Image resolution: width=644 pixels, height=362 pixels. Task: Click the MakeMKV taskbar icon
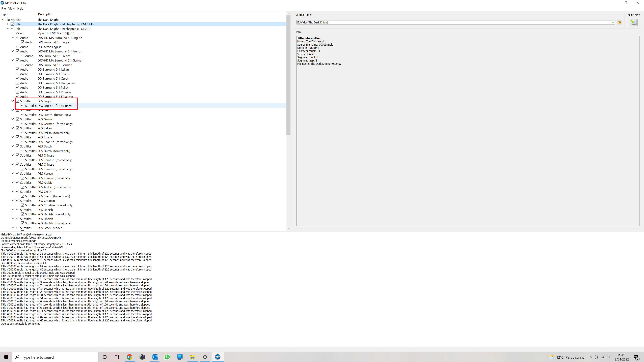(218, 357)
